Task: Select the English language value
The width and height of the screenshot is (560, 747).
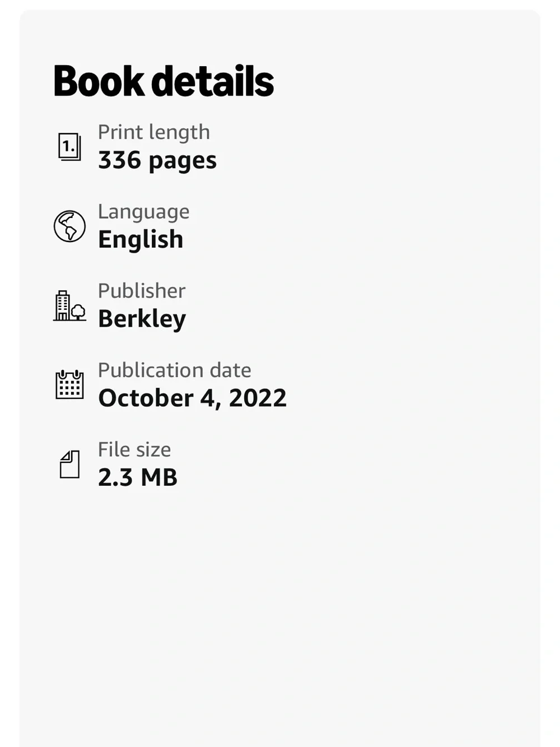Action: click(x=141, y=240)
